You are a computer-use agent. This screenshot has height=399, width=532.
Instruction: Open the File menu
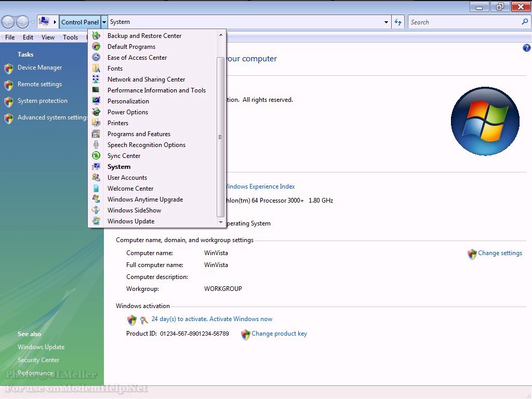tap(10, 37)
